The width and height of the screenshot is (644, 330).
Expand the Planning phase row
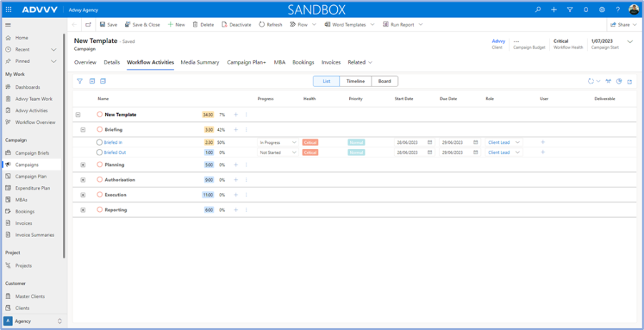83,165
